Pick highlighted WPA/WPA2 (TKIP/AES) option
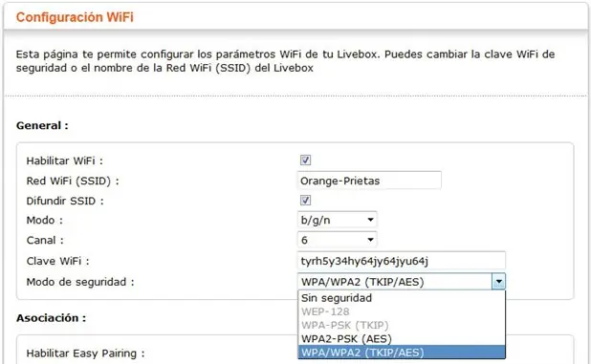The image size is (591, 364). (402, 353)
